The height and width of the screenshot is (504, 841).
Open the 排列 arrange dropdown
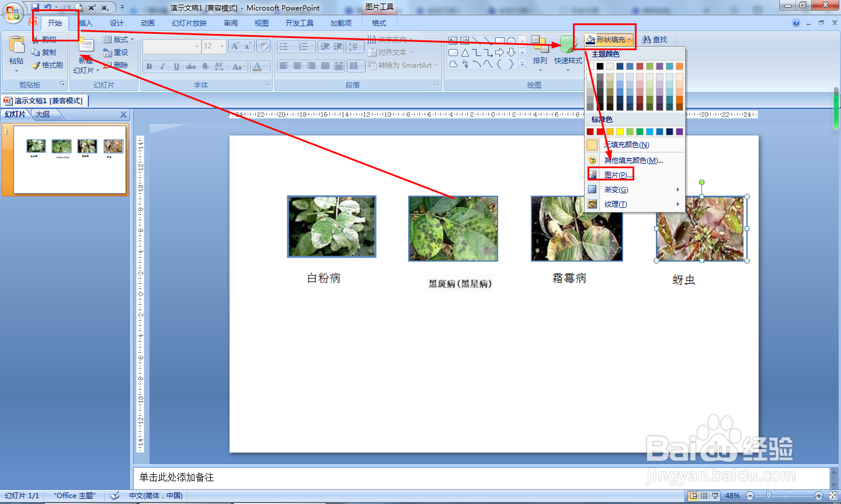pyautogui.click(x=540, y=53)
